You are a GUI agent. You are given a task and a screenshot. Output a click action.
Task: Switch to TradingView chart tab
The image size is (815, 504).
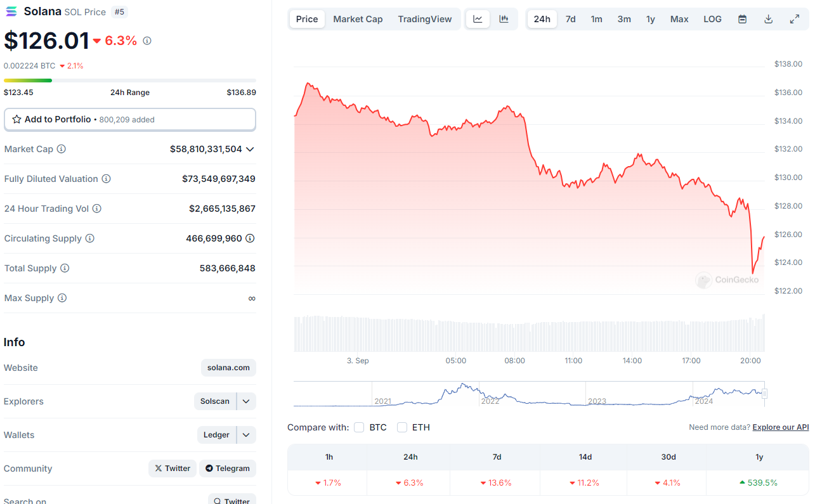pos(425,19)
